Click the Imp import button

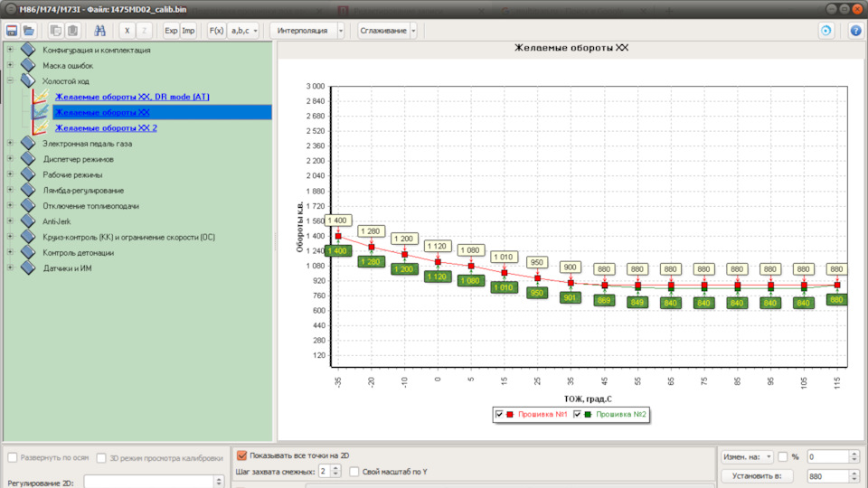(x=188, y=31)
